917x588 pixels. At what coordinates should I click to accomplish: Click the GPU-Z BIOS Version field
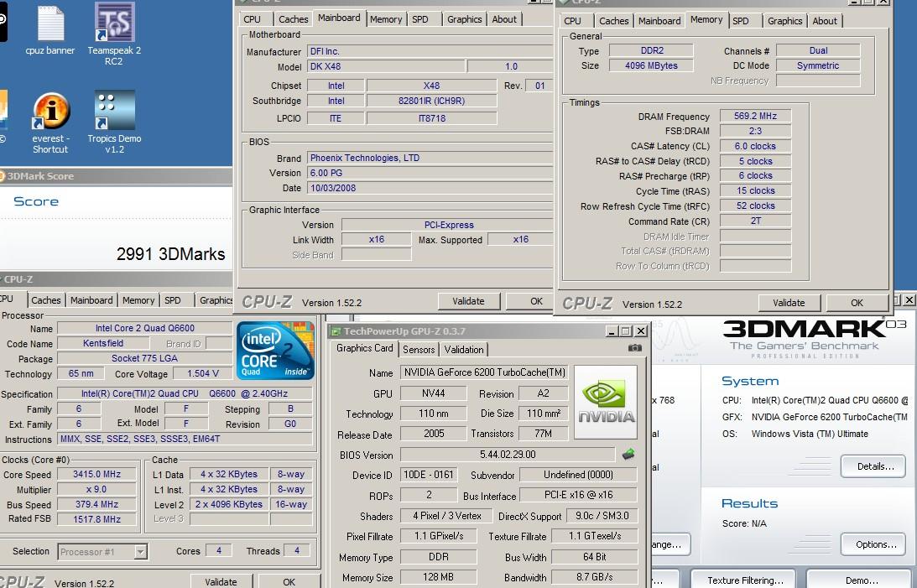pos(508,455)
